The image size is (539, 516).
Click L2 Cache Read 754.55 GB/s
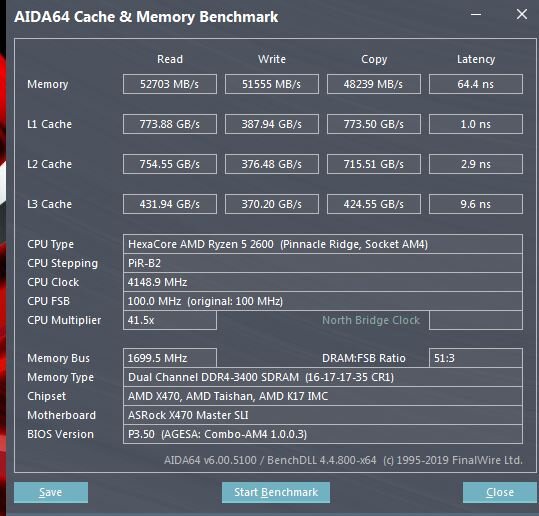(170, 164)
